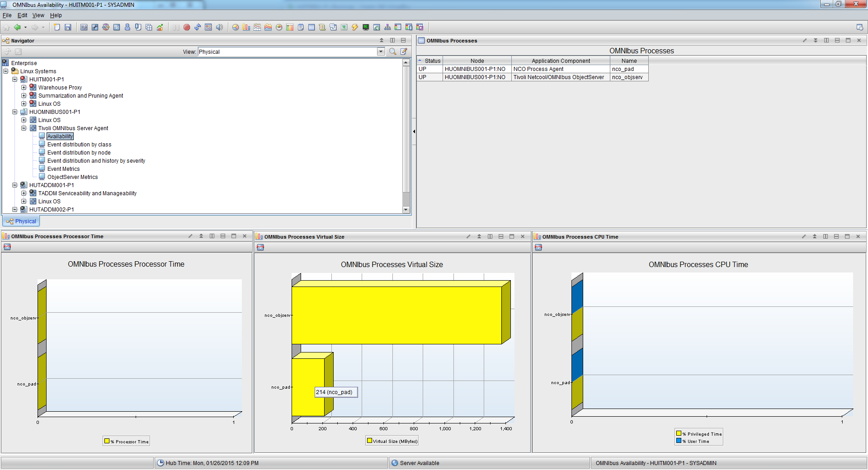Click the Enterprise root navigator item

[x=24, y=63]
